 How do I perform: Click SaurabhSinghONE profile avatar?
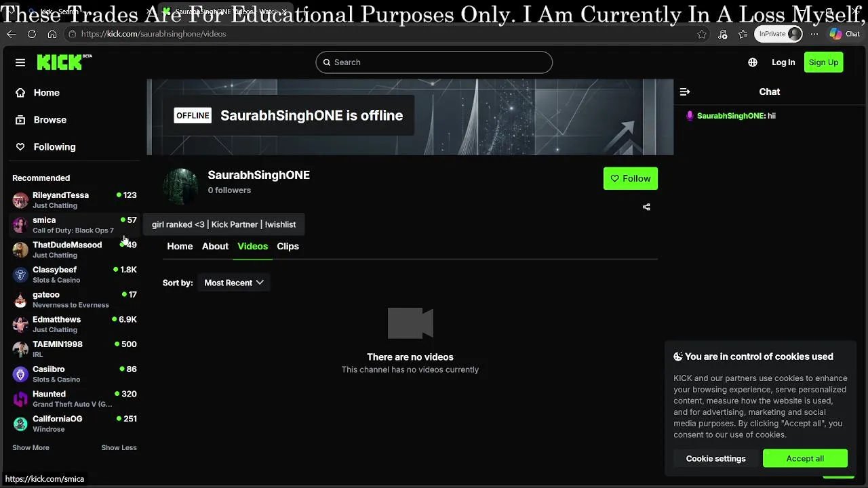tap(180, 186)
